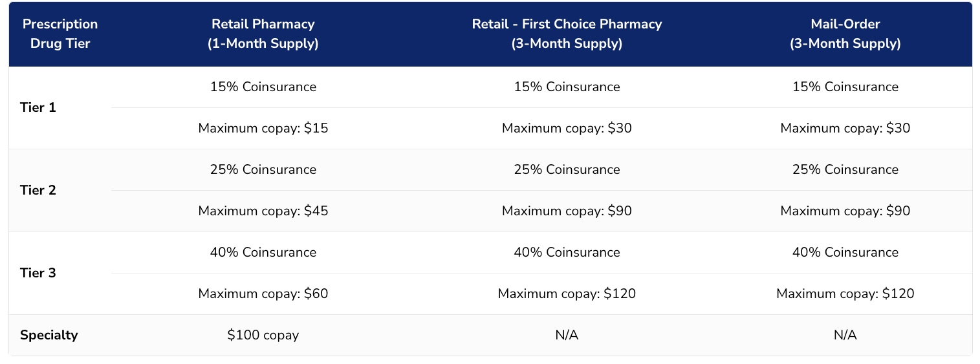Image resolution: width=980 pixels, height=364 pixels.
Task: Click Mail-Order 25% Coinsurance cell
Action: [845, 169]
